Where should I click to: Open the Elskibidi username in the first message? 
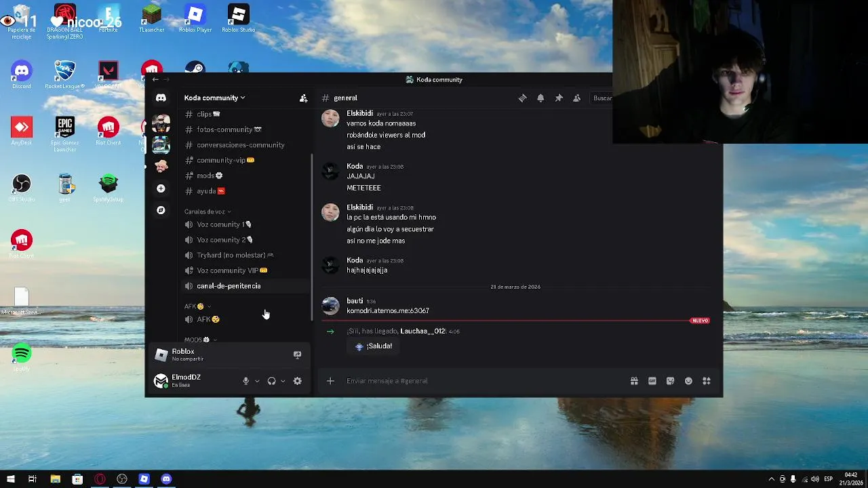[359, 113]
